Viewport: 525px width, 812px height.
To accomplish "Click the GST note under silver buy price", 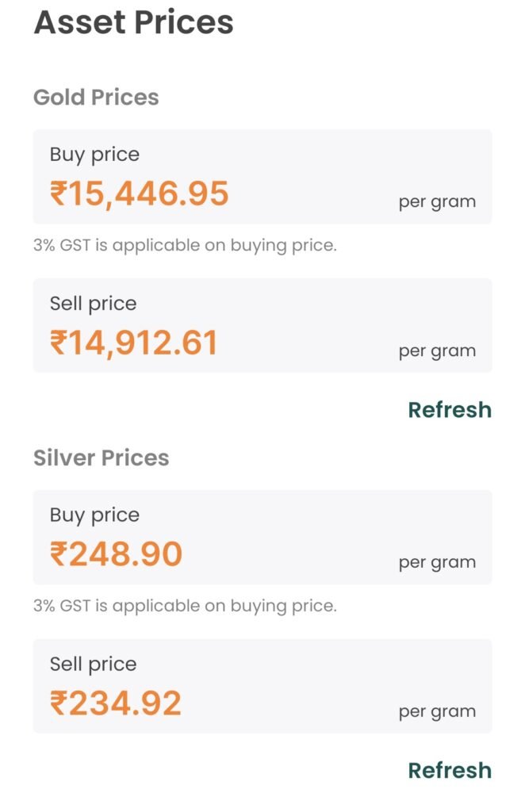I will point(185,606).
